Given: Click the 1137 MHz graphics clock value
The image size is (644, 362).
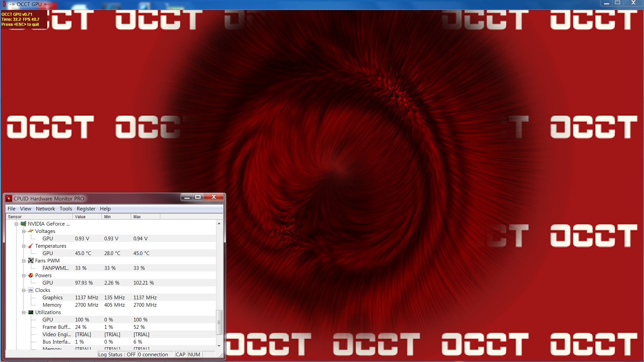Looking at the screenshot, I should point(87,298).
